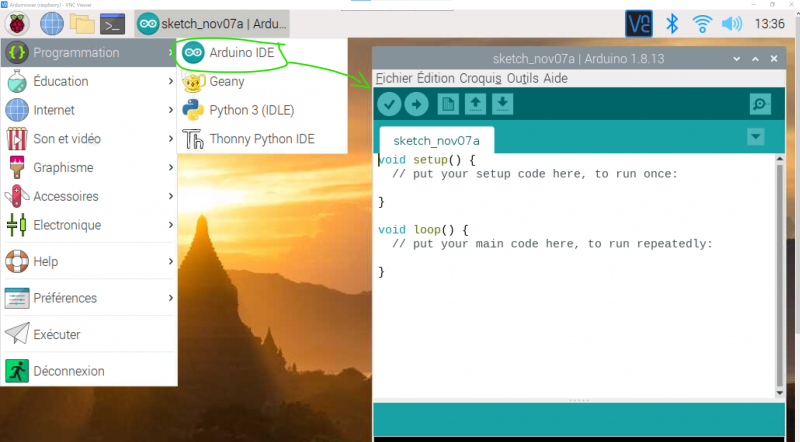The image size is (800, 442).
Task: Click the Open sketch up-arrow icon
Action: tap(475, 105)
